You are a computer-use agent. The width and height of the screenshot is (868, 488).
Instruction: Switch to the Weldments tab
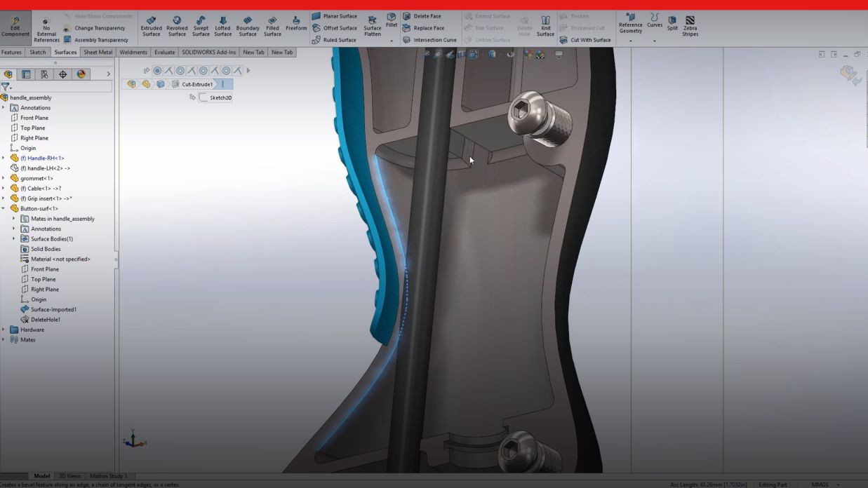click(133, 53)
